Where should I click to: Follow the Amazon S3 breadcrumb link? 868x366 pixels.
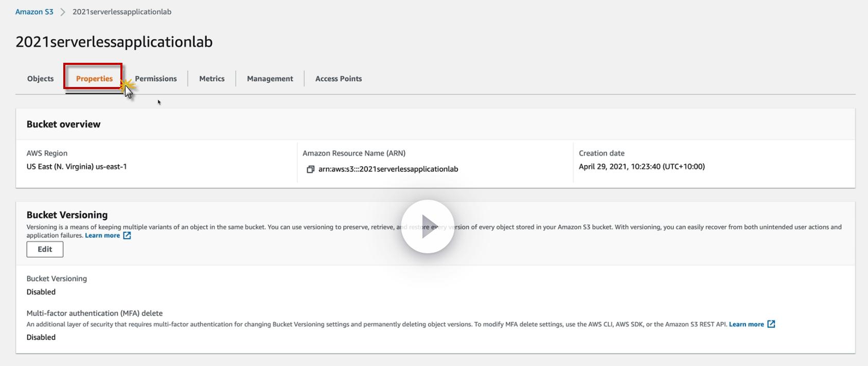coord(34,12)
